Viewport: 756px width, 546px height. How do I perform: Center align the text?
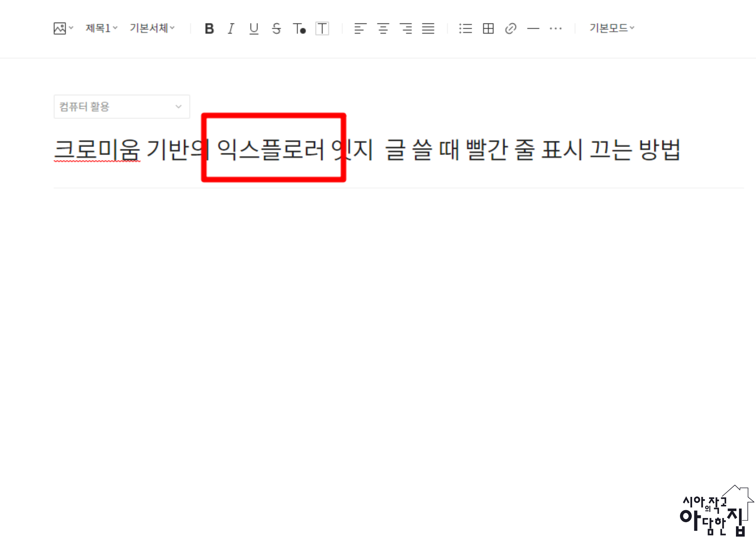pyautogui.click(x=383, y=28)
